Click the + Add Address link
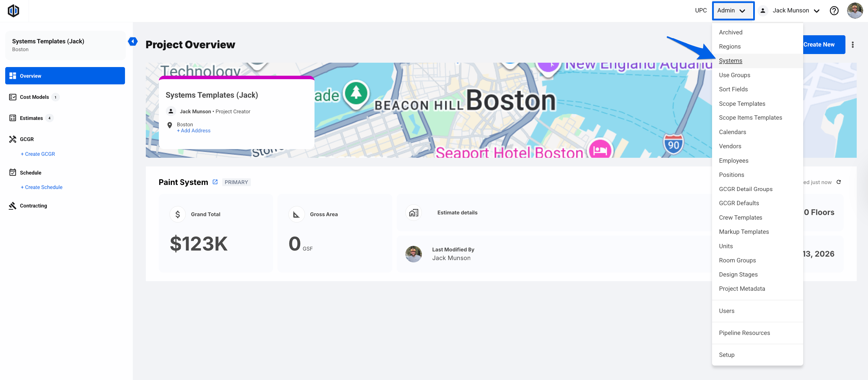This screenshot has width=868, height=380. pyautogui.click(x=193, y=131)
